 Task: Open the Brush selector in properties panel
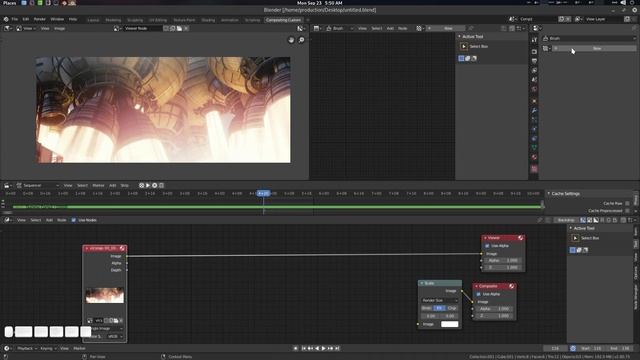589,38
